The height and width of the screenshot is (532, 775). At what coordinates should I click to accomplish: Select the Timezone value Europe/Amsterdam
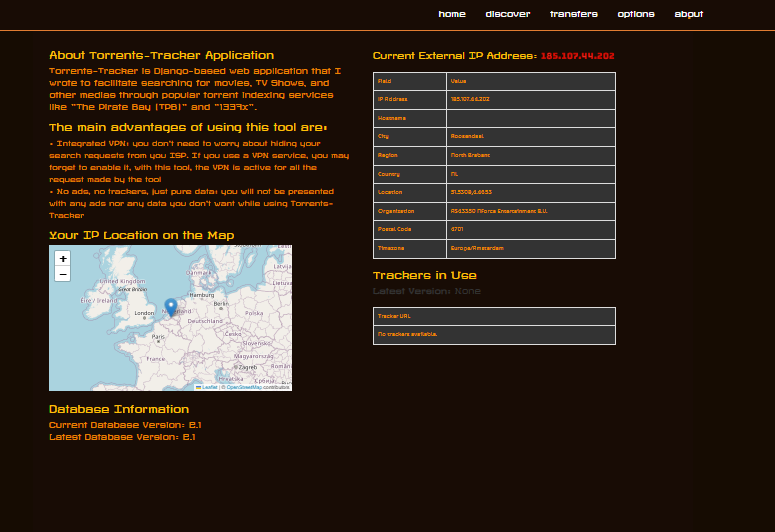click(x=477, y=248)
